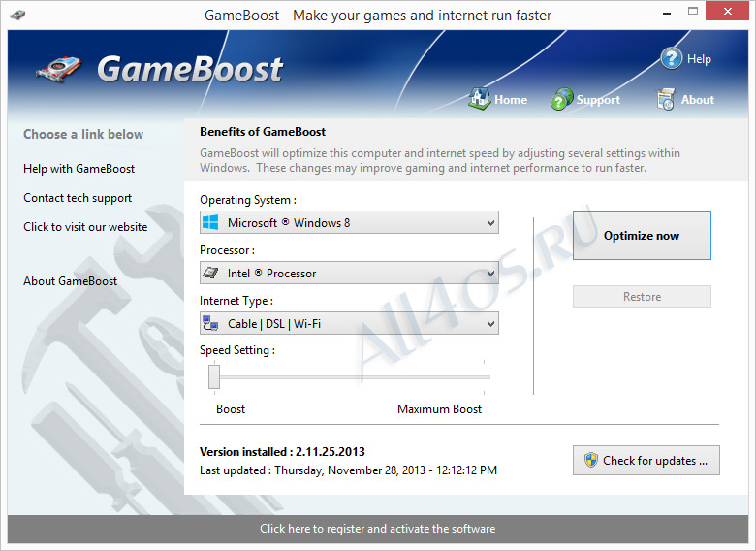Close the GameBoost window

click(727, 11)
